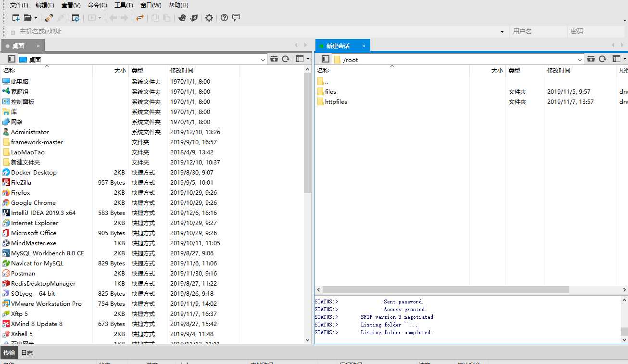Click the new session toolbar icon

pyautogui.click(x=16, y=18)
